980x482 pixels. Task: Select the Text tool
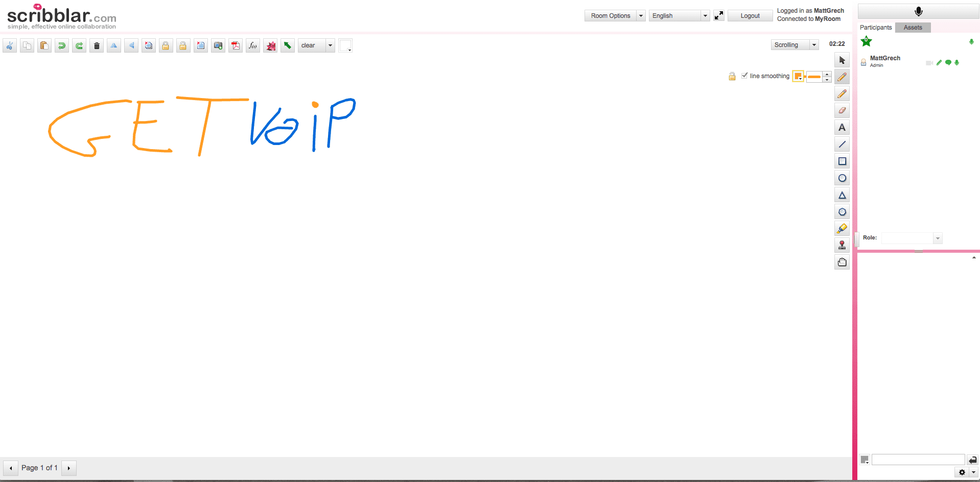point(842,128)
